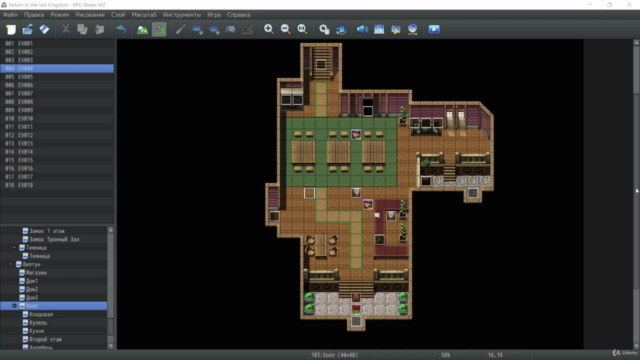Select event 002 EV002 in the list
640x360 pixels.
click(x=57, y=52)
